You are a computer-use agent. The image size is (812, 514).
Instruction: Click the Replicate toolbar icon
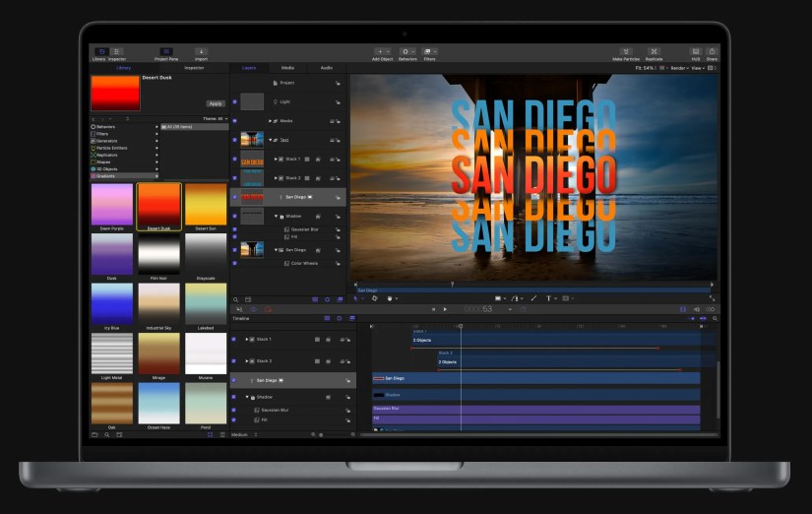coord(654,52)
